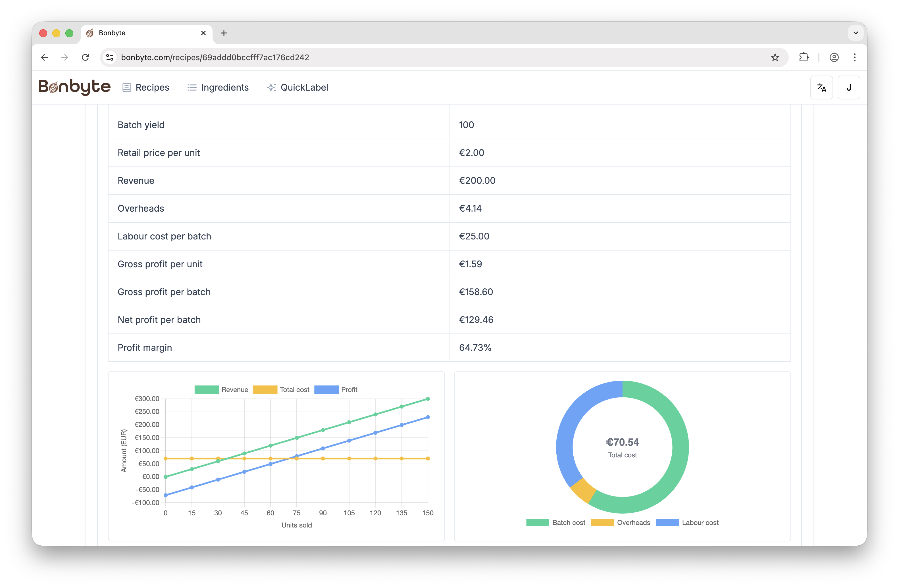Screen dimensions: 899x588
Task: Open the browser extensions puzzle icon
Action: click(x=804, y=57)
